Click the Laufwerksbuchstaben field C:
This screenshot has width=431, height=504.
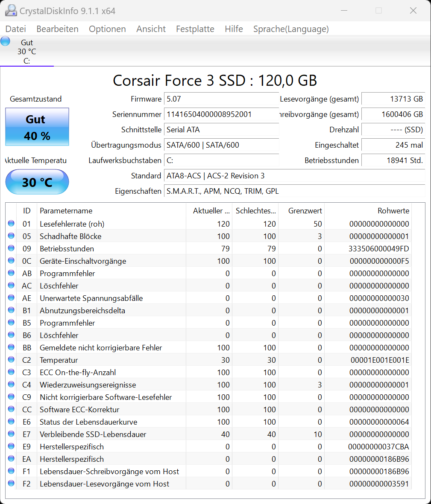(x=221, y=160)
